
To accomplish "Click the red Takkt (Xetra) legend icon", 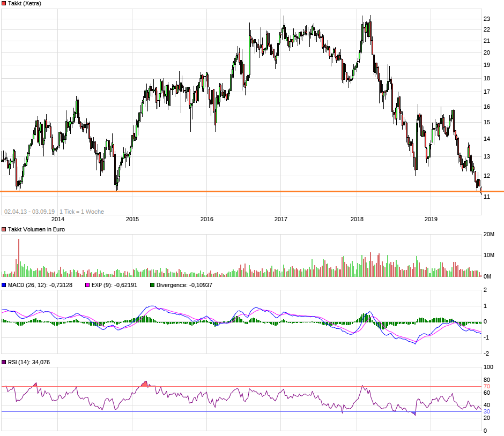I will coord(5,4).
